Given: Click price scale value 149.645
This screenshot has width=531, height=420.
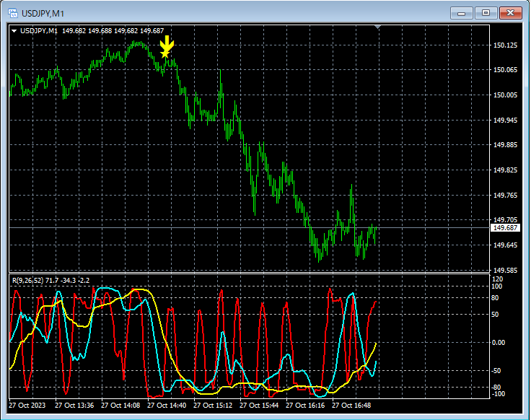Looking at the screenshot, I should point(505,245).
